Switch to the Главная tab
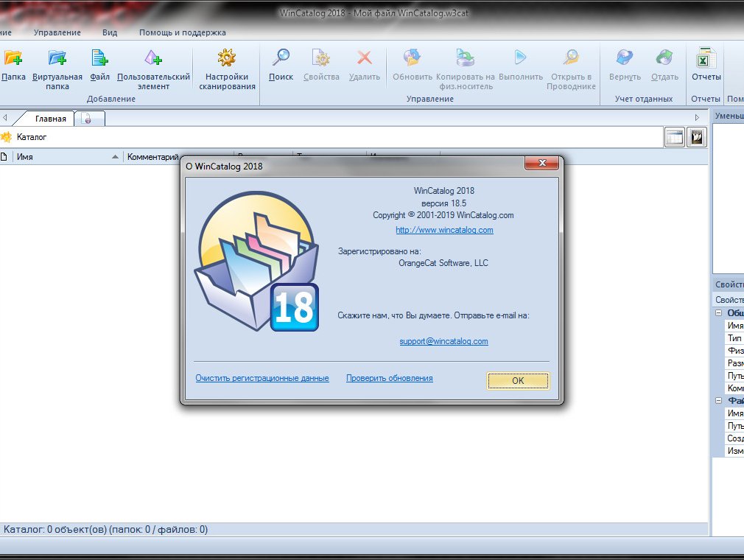 tap(50, 119)
